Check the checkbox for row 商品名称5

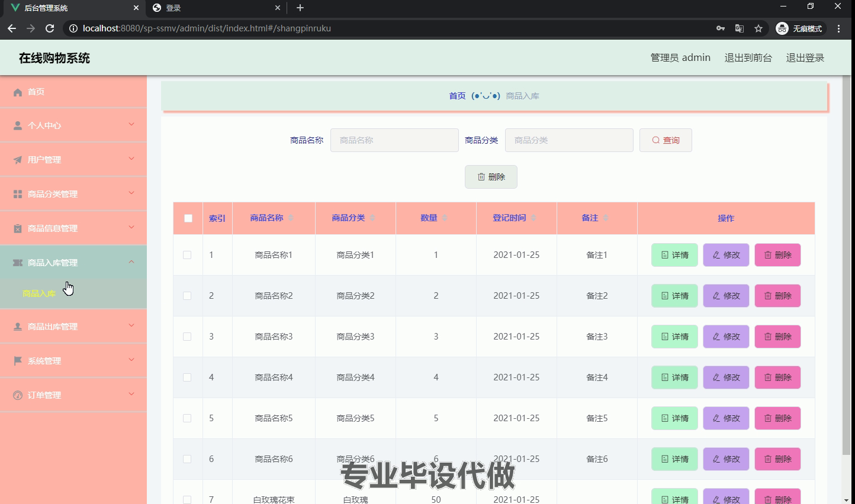[187, 418]
